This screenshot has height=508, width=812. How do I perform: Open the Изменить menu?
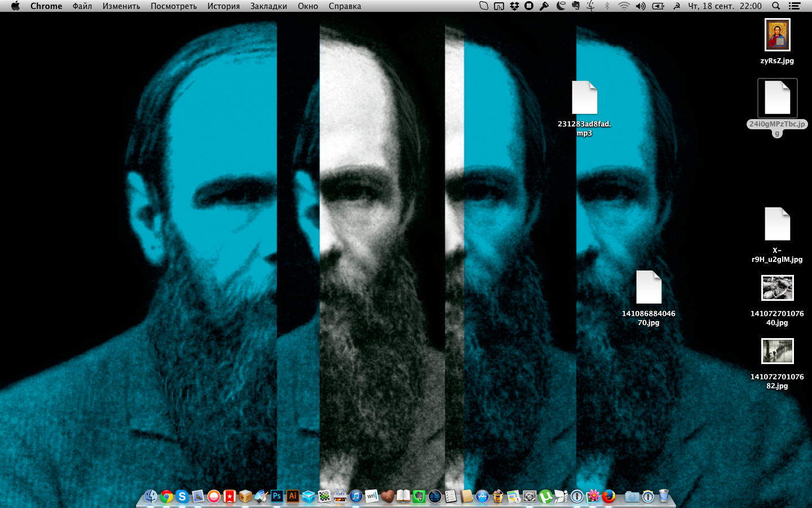[x=121, y=6]
